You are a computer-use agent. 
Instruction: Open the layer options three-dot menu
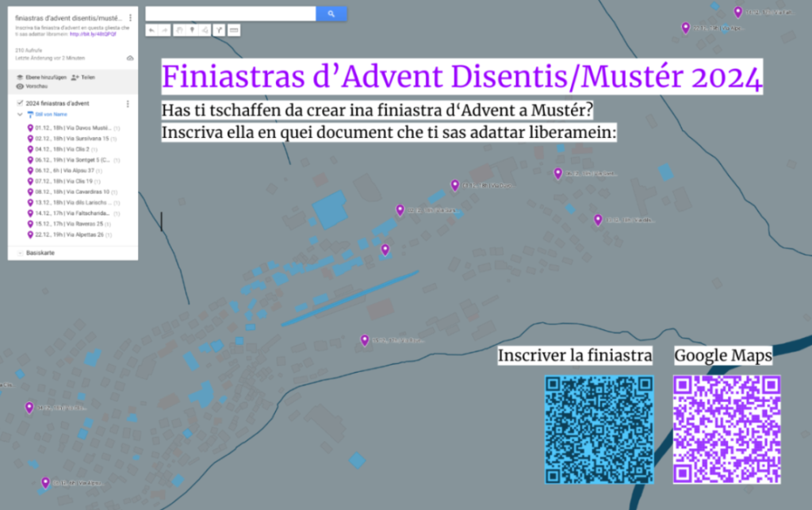coord(128,104)
